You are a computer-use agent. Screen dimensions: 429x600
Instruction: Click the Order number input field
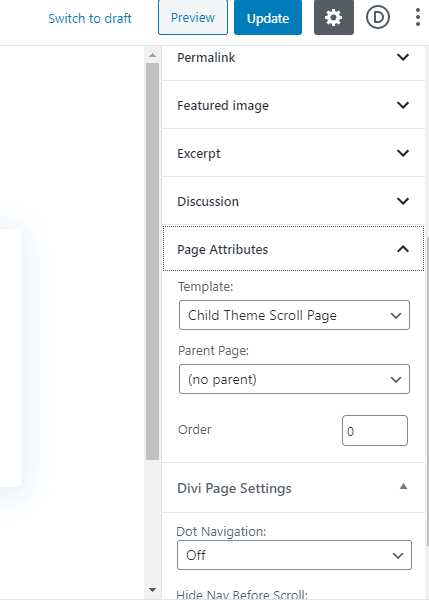375,430
